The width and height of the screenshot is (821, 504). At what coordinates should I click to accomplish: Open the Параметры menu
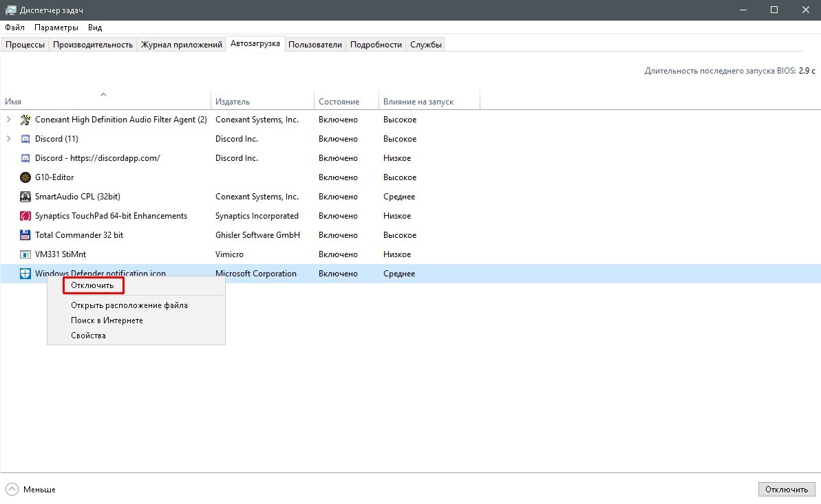tap(56, 28)
